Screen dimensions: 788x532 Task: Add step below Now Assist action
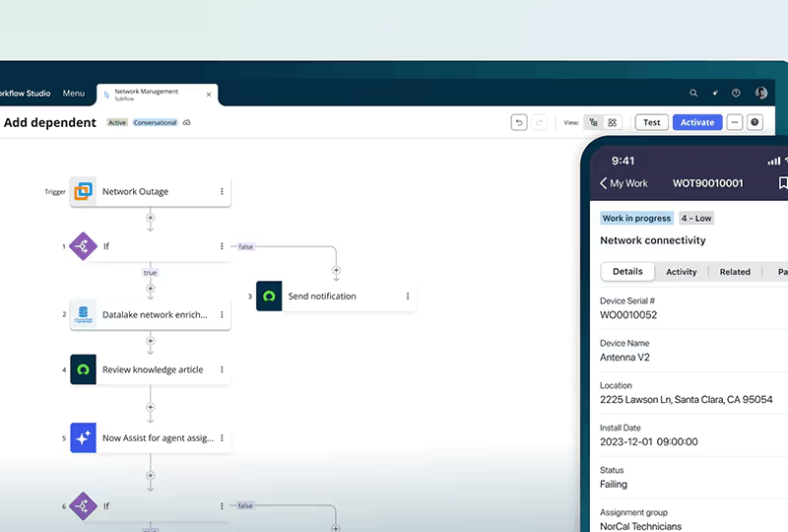151,475
